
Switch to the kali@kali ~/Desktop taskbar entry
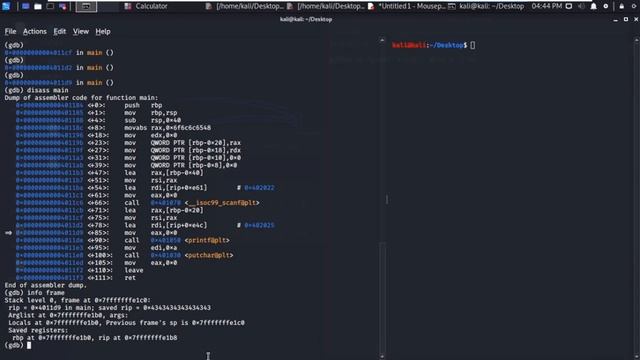tap(486, 6)
